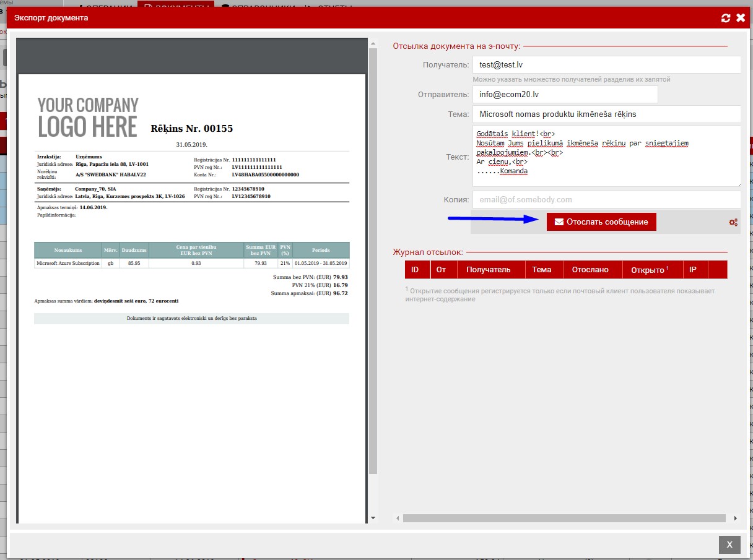753x560 pixels.
Task: Focus the Копия email field
Action: [x=606, y=200]
